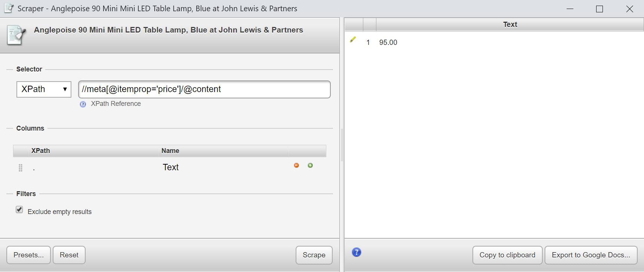Click the red remove column icon
Screen dimensions: 644x272
point(296,165)
